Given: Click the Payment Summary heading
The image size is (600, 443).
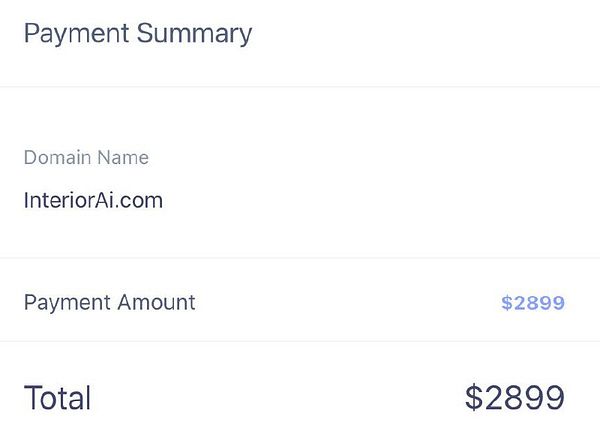Looking at the screenshot, I should tap(138, 34).
